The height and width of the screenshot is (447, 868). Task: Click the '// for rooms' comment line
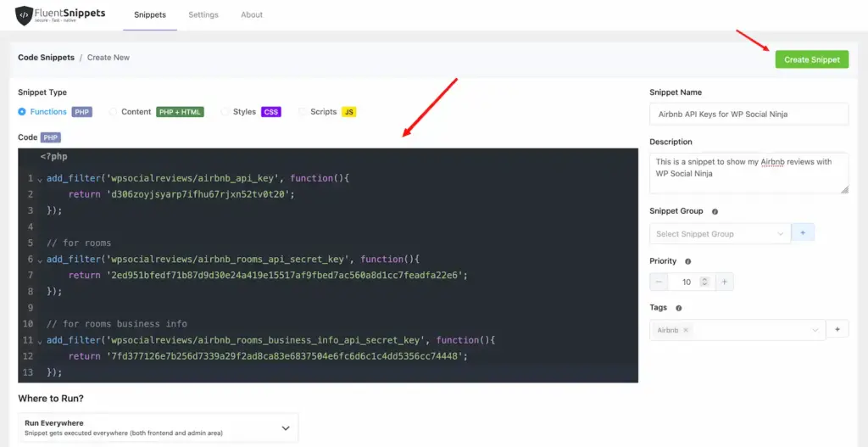tap(79, 243)
